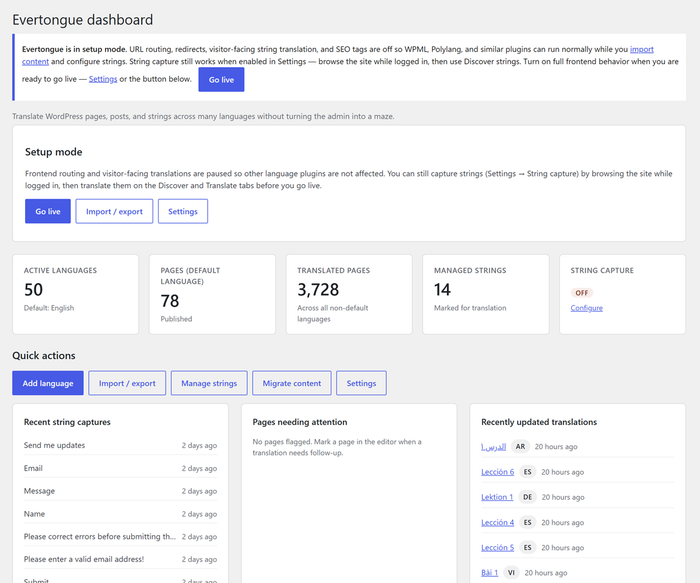The height and width of the screenshot is (583, 700).
Task: Open the Lektion 1 translation link
Action: (497, 497)
